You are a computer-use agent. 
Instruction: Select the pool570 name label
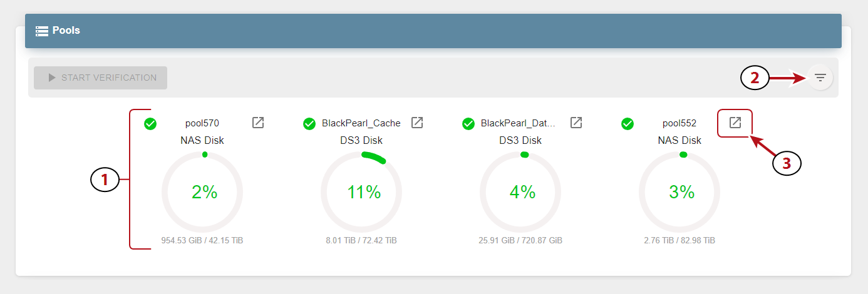[202, 123]
